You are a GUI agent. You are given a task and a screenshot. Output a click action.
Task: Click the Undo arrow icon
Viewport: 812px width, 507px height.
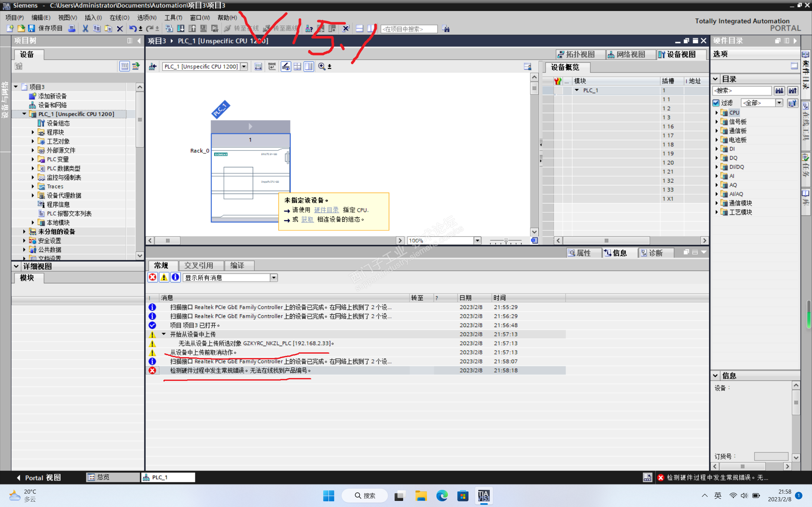click(x=133, y=29)
